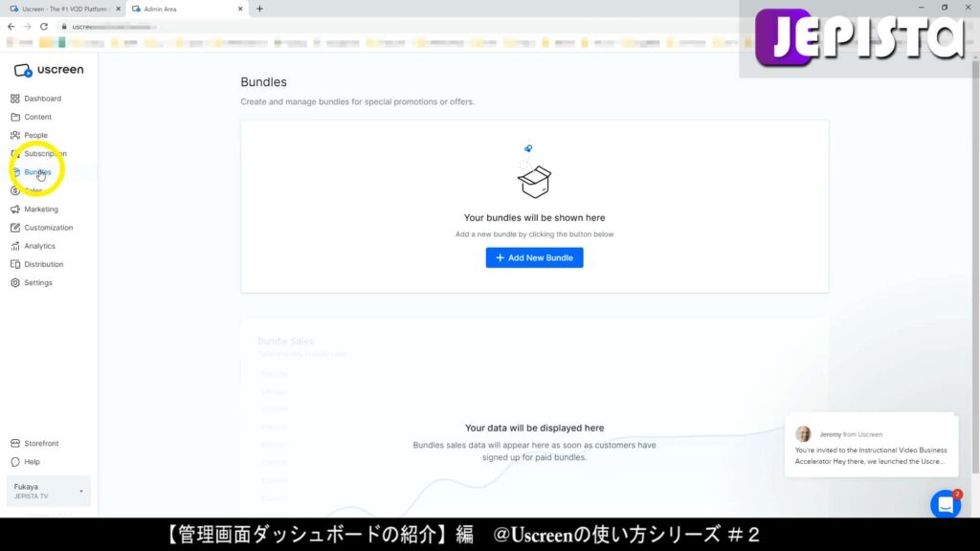Screen dimensions: 980x551
Task: Click the 'Bundles' page heading
Action: pos(264,82)
